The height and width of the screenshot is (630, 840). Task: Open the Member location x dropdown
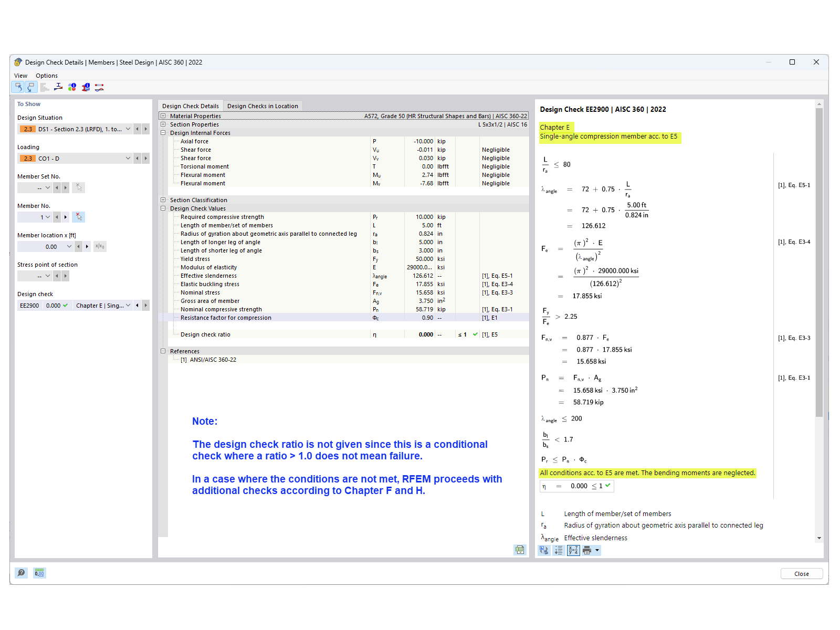[69, 246]
